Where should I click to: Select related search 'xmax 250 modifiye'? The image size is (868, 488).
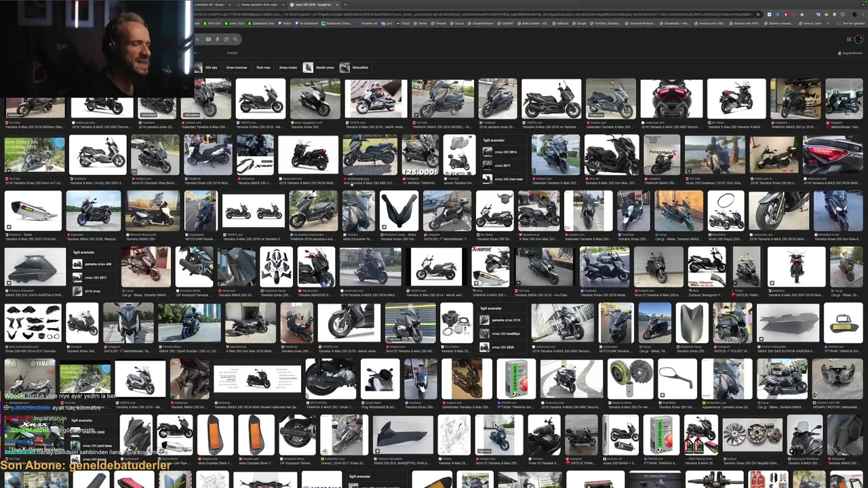pyautogui.click(x=502, y=333)
